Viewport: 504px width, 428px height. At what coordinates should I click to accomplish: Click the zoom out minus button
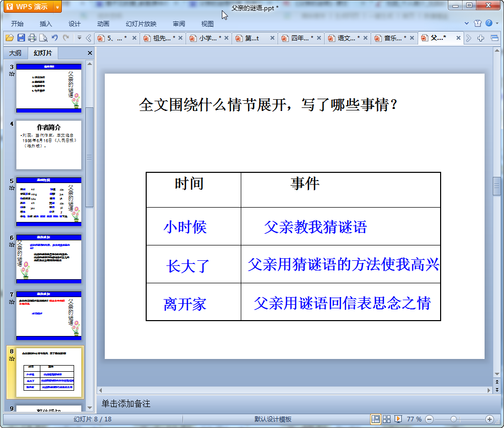point(429,419)
